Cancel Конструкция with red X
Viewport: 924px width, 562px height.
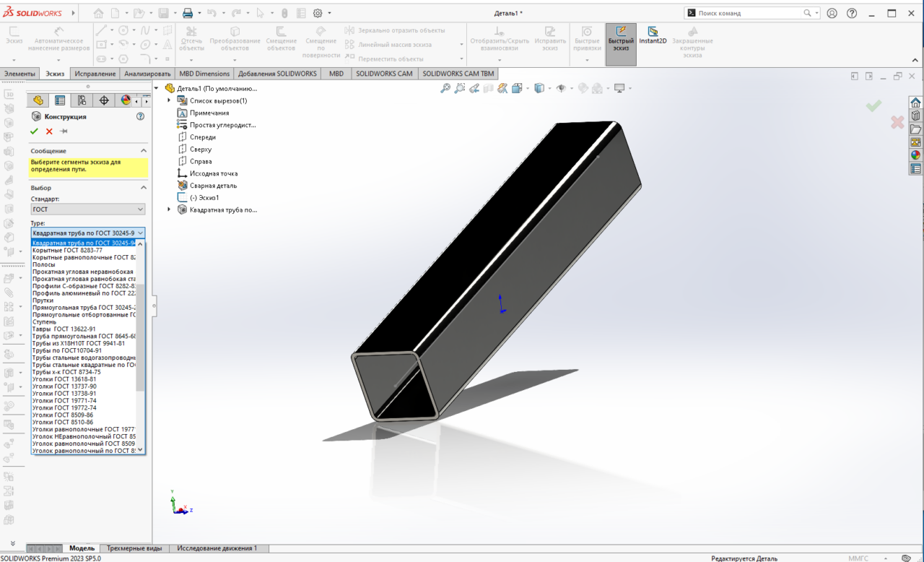pos(49,131)
